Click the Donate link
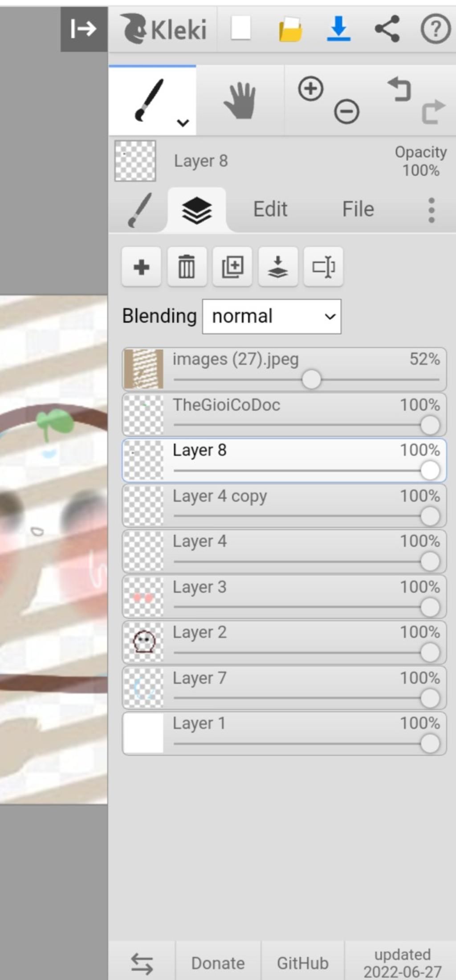456x980 pixels. point(218,963)
